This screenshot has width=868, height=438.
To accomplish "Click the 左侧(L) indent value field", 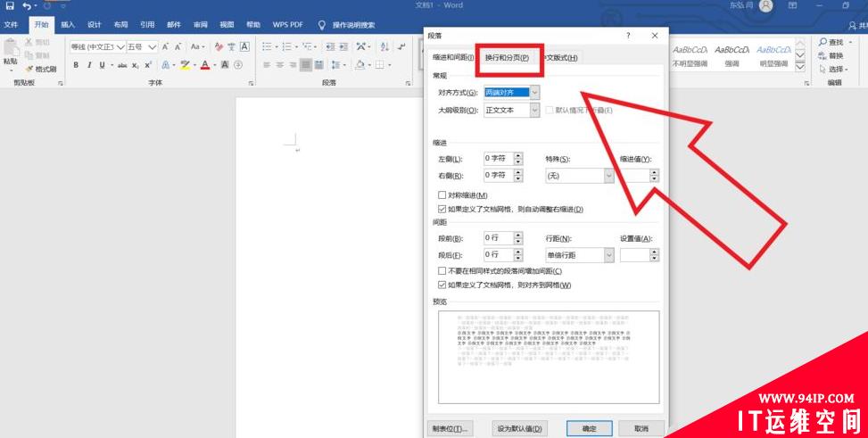I will [x=499, y=159].
